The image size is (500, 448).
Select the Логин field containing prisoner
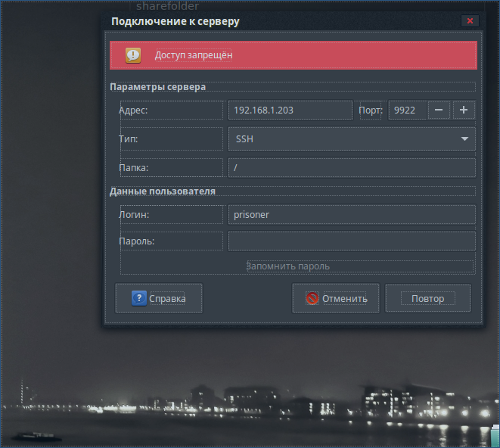351,214
